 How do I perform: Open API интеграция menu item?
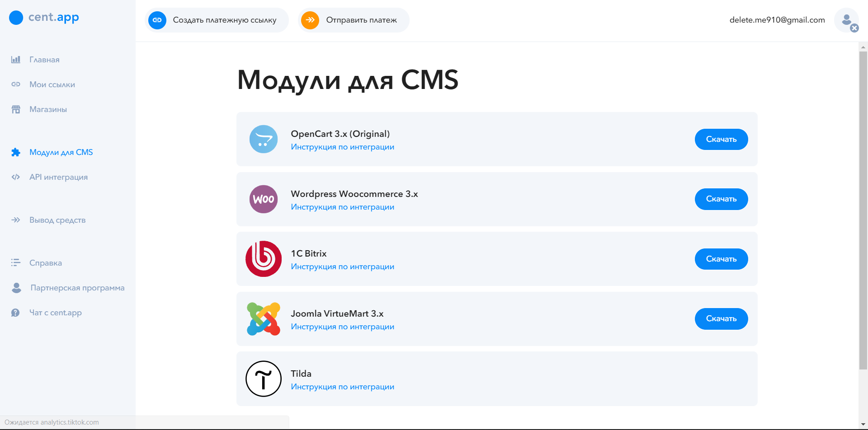(x=58, y=177)
